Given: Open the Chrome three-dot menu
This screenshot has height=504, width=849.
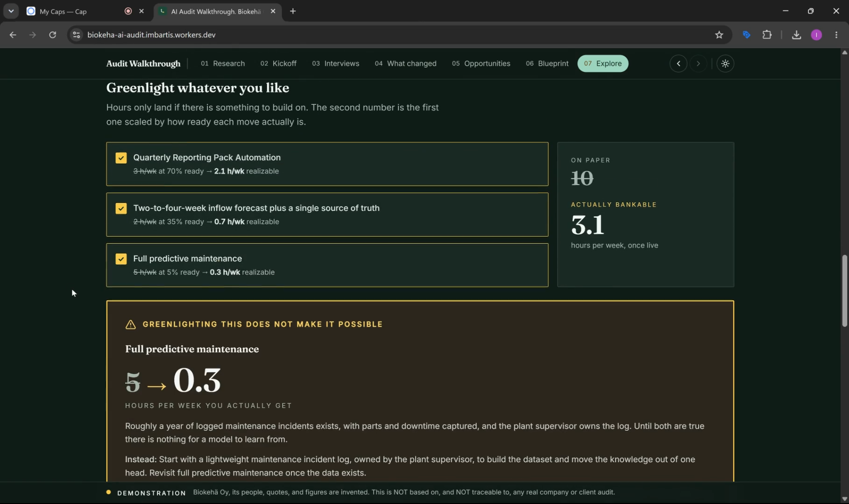Looking at the screenshot, I should [836, 35].
